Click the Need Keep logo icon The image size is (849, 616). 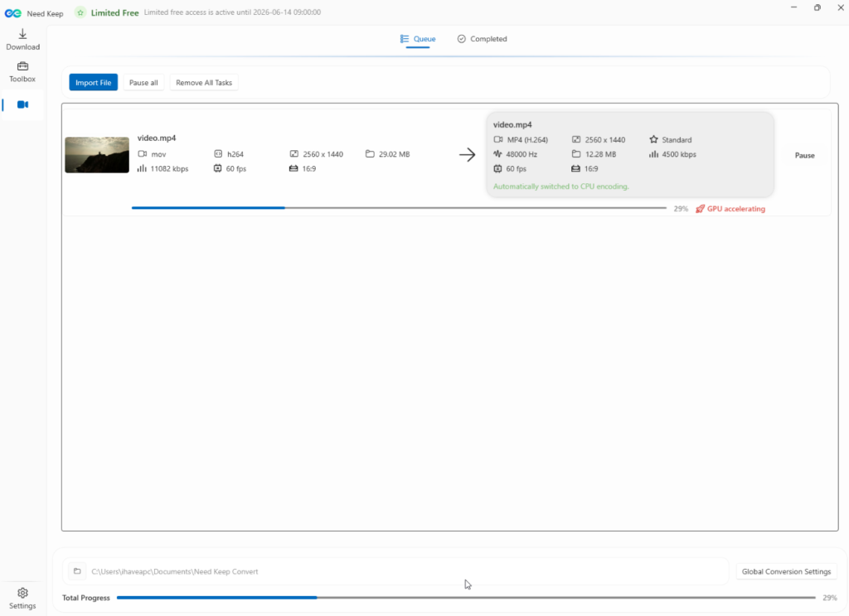pyautogui.click(x=13, y=13)
